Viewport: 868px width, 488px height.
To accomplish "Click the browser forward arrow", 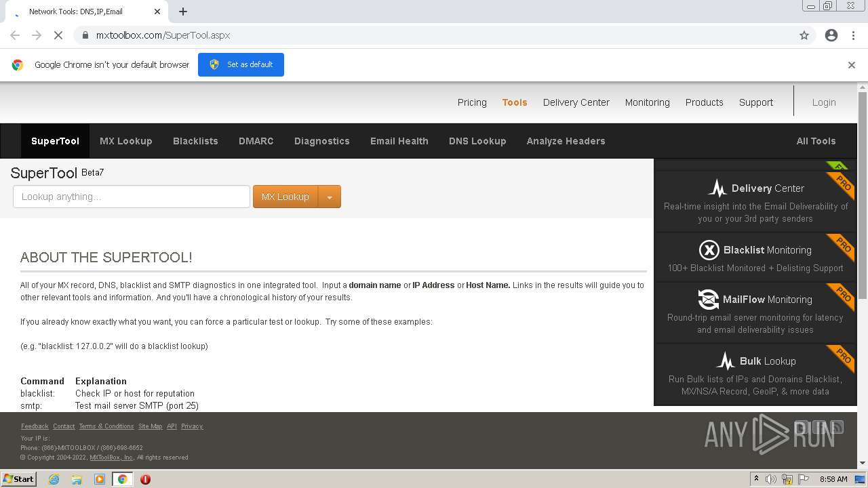I will (x=37, y=35).
